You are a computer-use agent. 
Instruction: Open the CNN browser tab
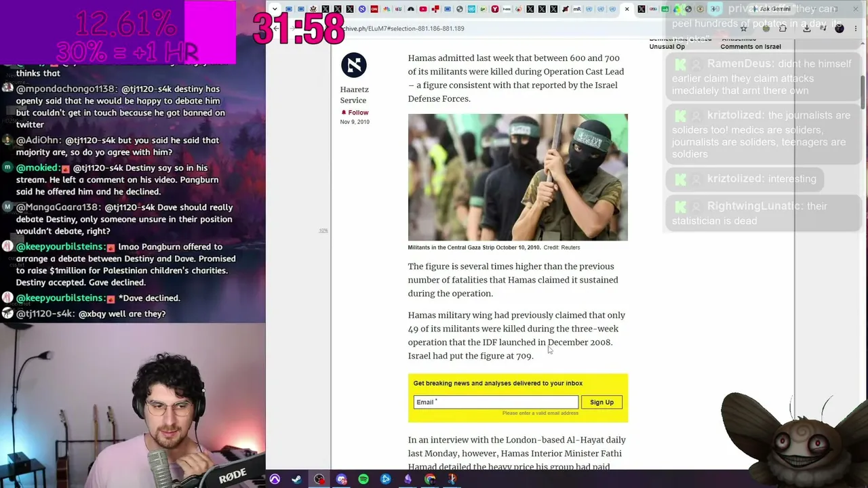tap(374, 9)
